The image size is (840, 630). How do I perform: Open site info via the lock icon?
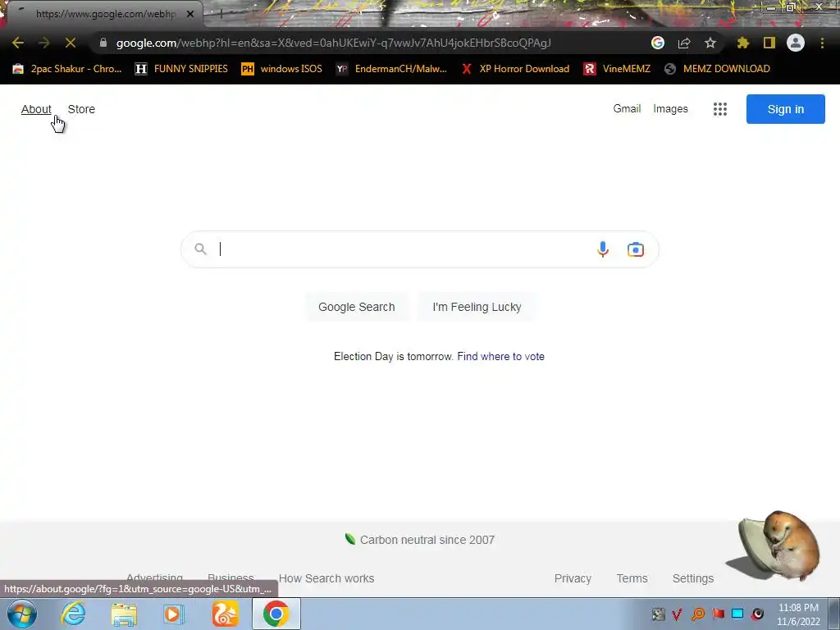click(103, 43)
